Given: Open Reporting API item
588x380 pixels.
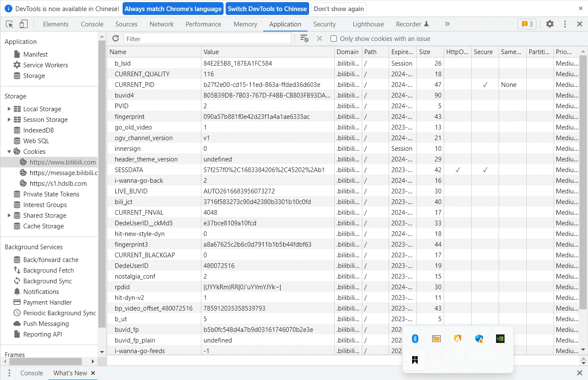Looking at the screenshot, I should [43, 334].
